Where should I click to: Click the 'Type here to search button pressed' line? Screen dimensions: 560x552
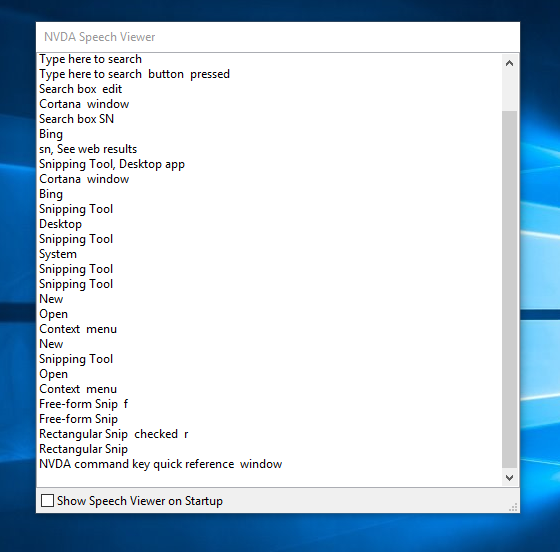134,74
